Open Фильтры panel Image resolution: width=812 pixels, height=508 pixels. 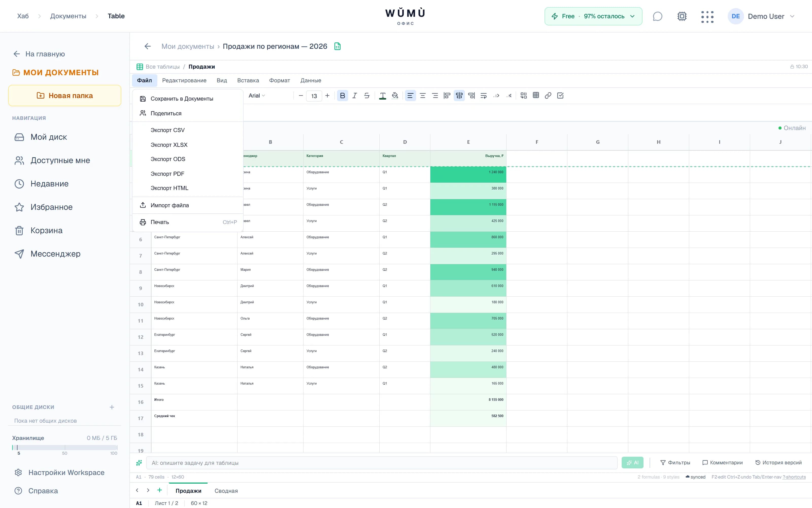tap(675, 463)
